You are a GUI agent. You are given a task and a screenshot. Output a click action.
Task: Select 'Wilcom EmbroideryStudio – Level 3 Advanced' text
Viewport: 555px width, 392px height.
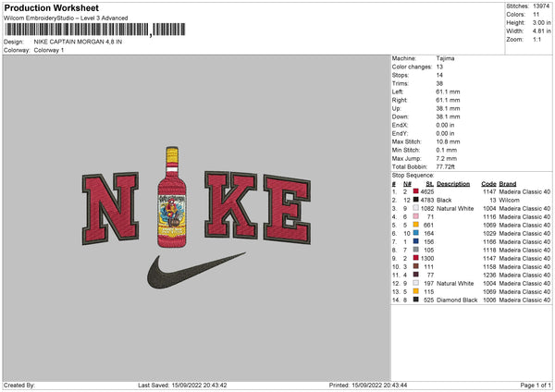tap(66, 18)
